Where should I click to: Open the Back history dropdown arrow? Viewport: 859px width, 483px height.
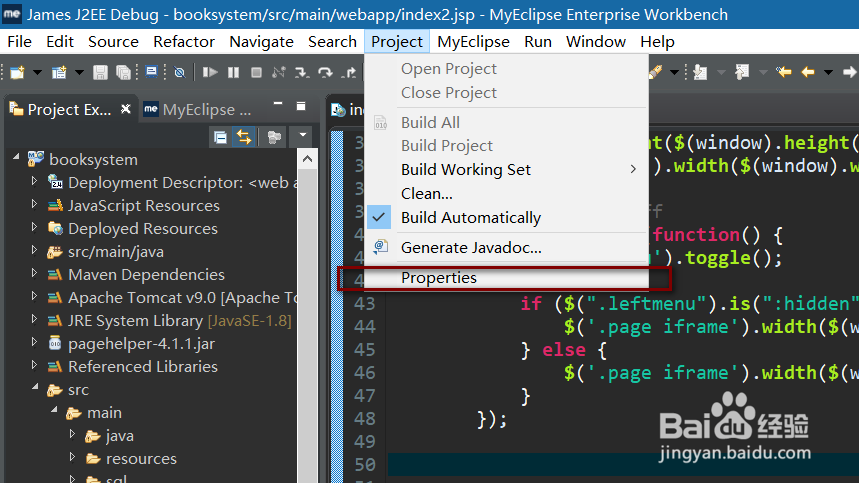[x=828, y=72]
